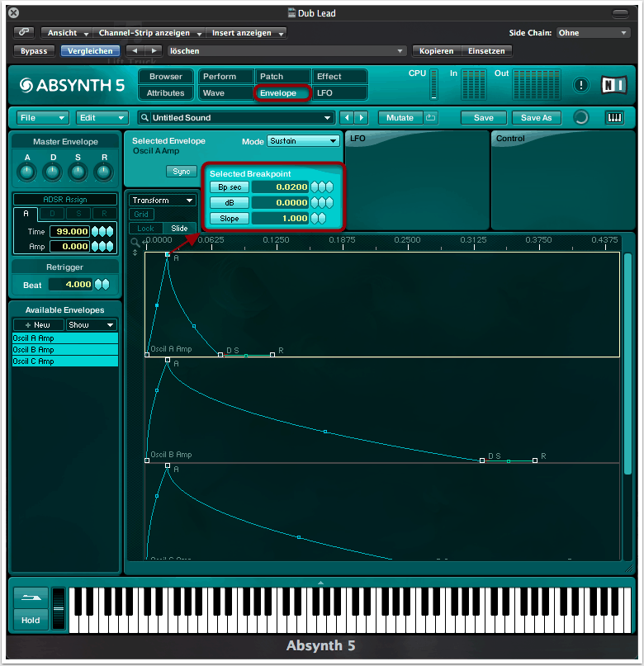Toggle the Hold button

coord(31,620)
